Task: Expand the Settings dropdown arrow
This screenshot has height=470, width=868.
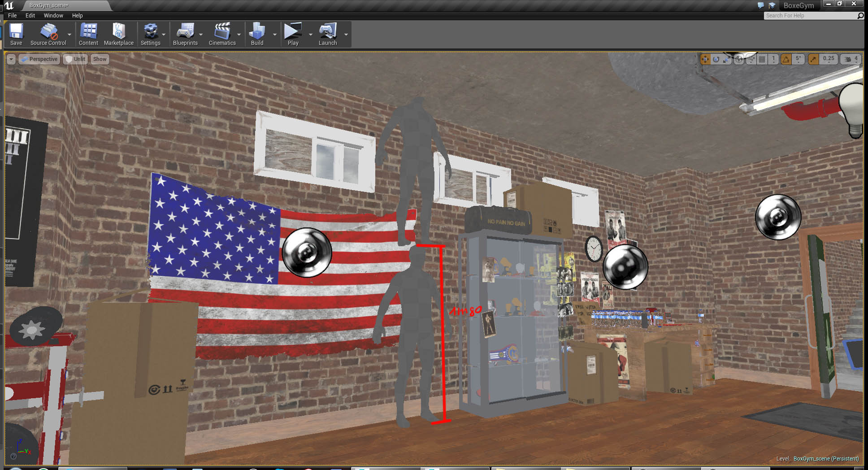Action: point(164,35)
